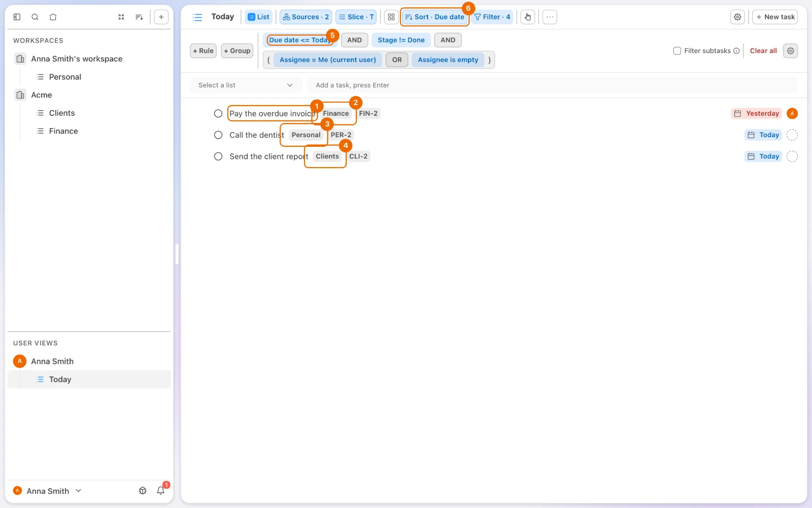Click the Add a task input field
This screenshot has width=812, height=508.
[552, 85]
